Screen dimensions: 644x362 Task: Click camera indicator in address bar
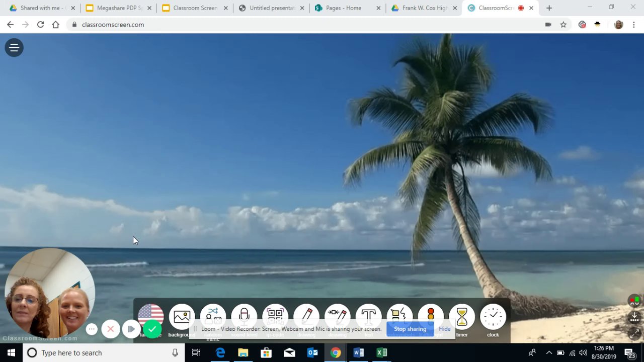[x=548, y=25]
